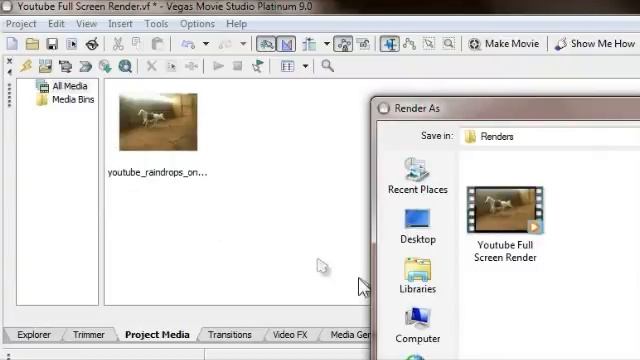
Task: Open the Views dropdown arrow in Project Media
Action: pyautogui.click(x=305, y=66)
